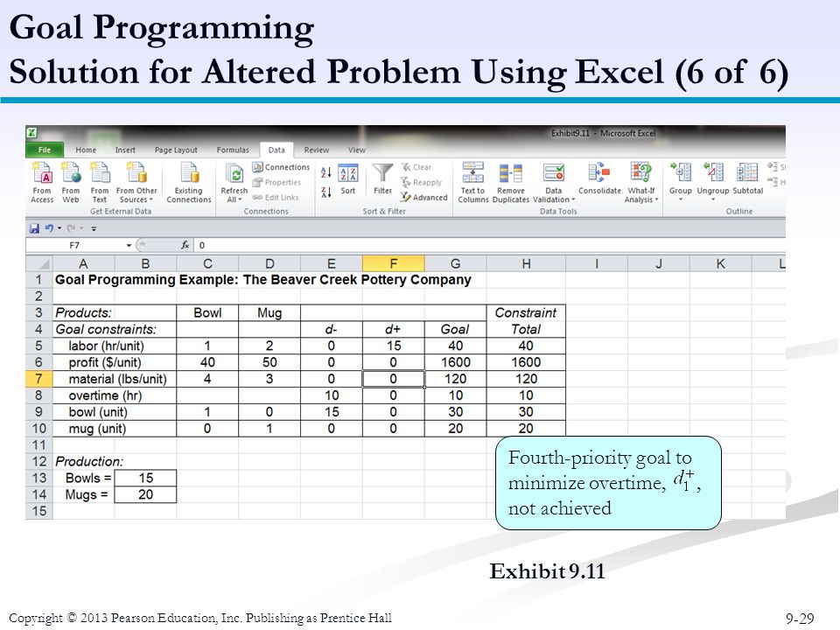Switch to the Review tab

click(316, 150)
